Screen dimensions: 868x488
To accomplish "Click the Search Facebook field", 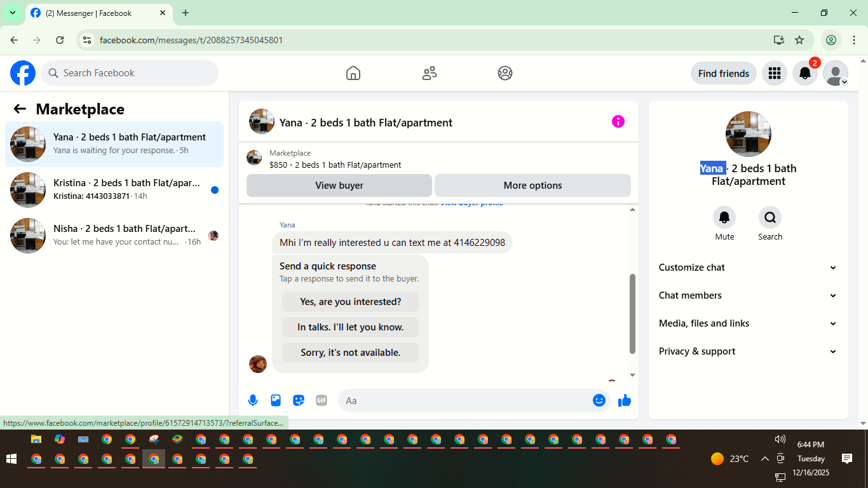I will pos(130,73).
